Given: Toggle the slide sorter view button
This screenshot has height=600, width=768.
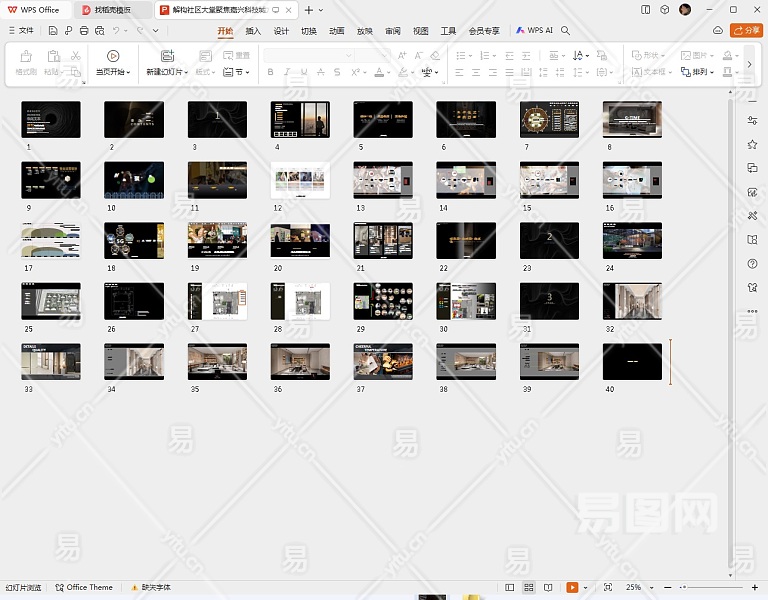Looking at the screenshot, I should [x=529, y=587].
